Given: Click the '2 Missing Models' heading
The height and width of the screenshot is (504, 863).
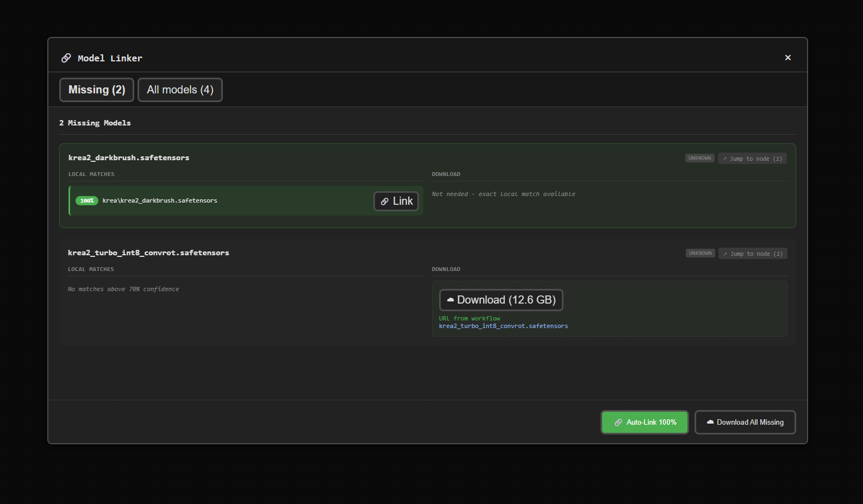Looking at the screenshot, I should point(95,123).
